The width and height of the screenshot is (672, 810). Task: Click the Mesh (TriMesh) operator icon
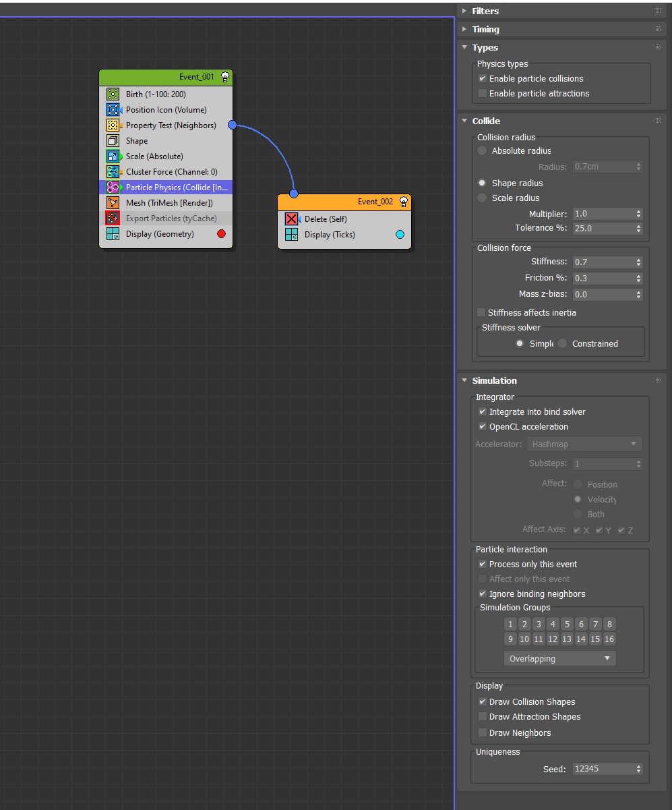tap(113, 203)
